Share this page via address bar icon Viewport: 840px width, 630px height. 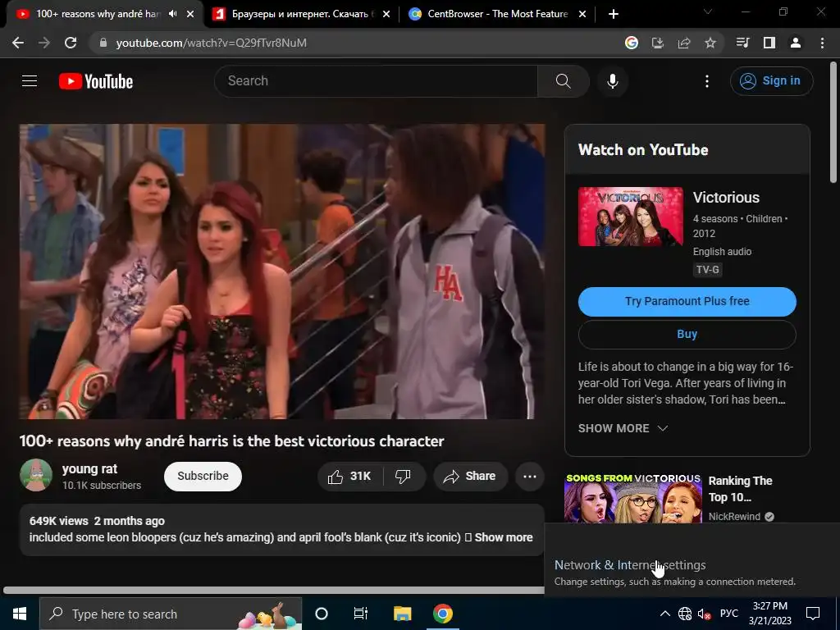684,43
